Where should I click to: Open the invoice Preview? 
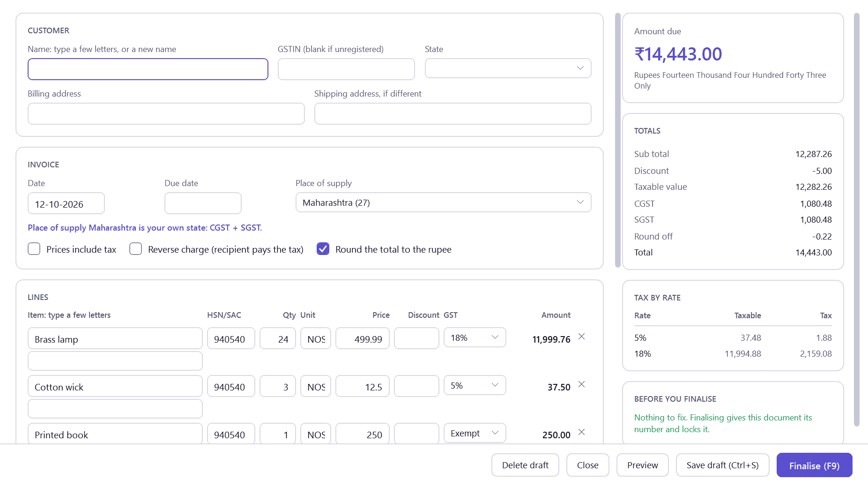642,465
